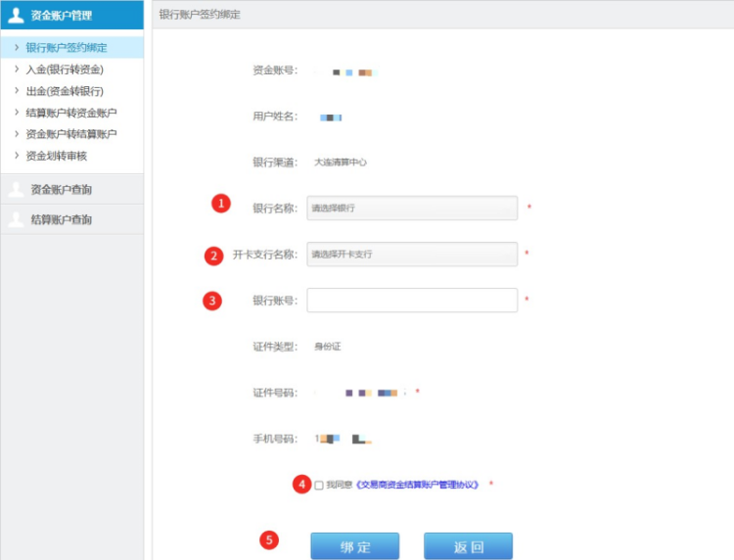Image resolution: width=734 pixels, height=560 pixels.
Task: Open the 银行名称 bank selection dropdown
Action: (411, 208)
